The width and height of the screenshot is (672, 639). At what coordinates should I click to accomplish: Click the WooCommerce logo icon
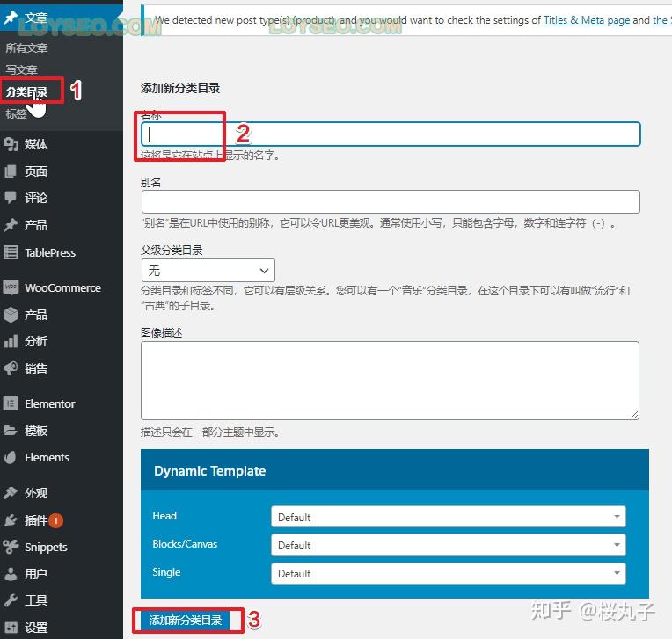click(11, 287)
